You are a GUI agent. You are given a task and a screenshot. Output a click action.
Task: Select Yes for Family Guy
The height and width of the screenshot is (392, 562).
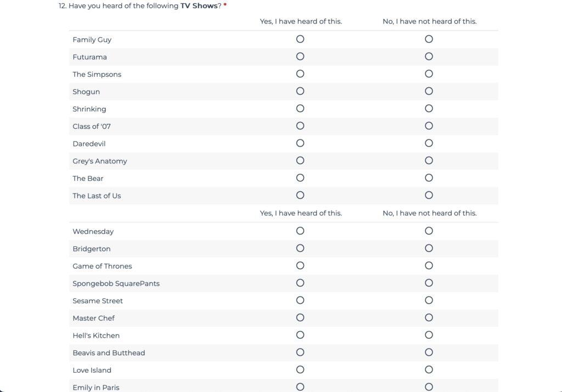coord(300,39)
